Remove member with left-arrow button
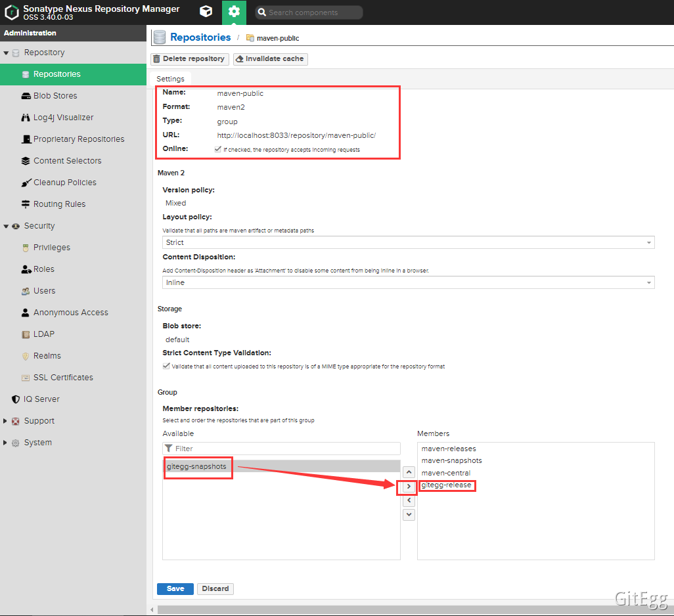This screenshot has height=616, width=674. (x=409, y=500)
